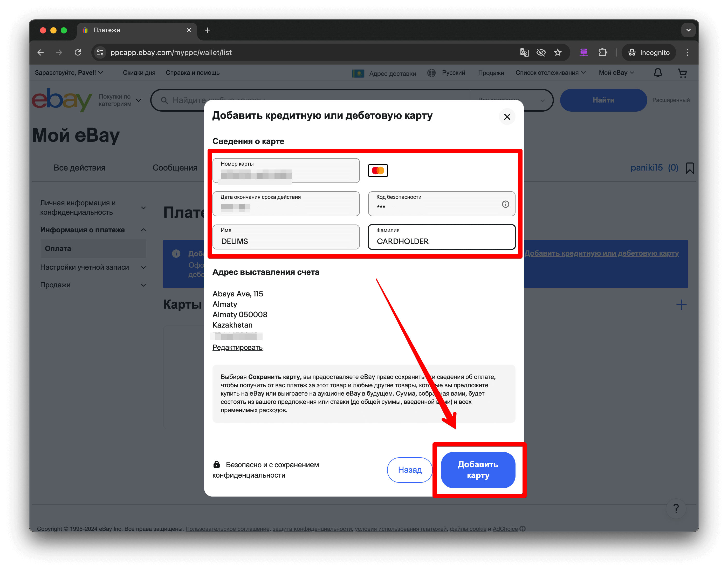Viewport: 728px width, 570px height.
Task: Click the Редактировать billing address link
Action: 237,347
